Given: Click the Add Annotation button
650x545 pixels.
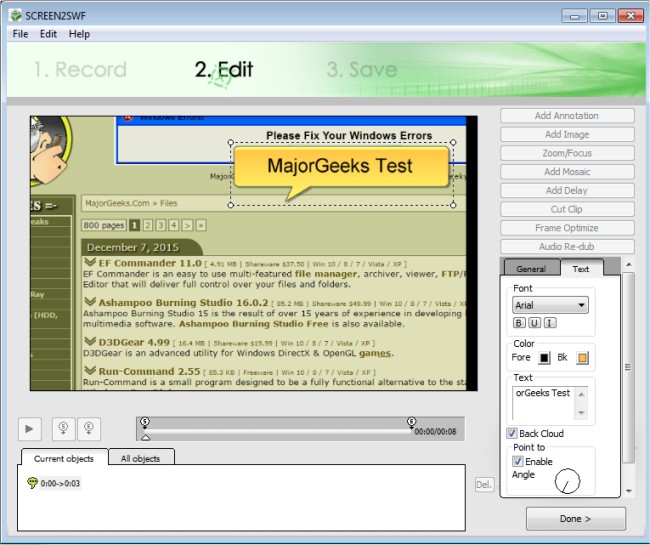Looking at the screenshot, I should (567, 116).
